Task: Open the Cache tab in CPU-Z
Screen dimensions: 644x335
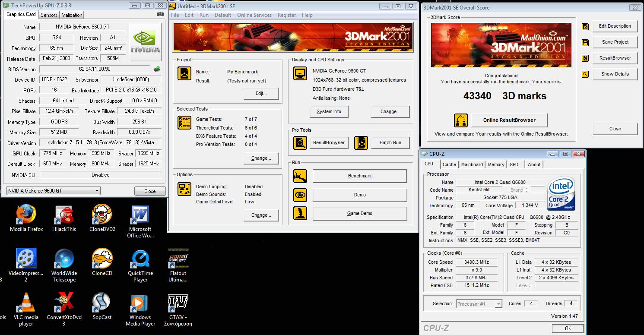Action: tap(449, 164)
